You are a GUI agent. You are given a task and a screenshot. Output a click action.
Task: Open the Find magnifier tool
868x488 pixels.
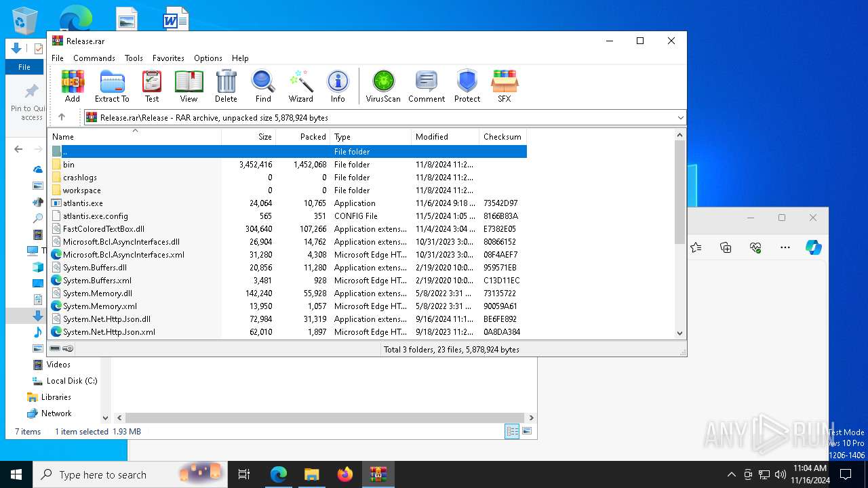(x=263, y=86)
